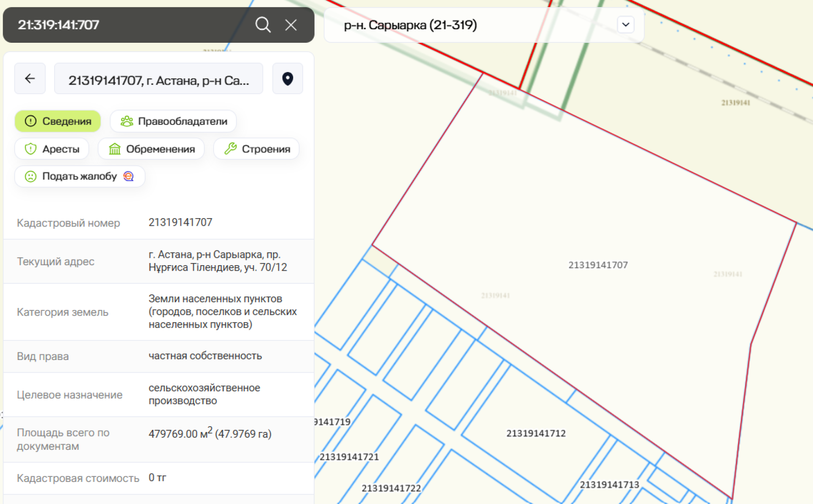Image resolution: width=813 pixels, height=504 pixels.
Task: Go back using the left arrow
Action: (x=30, y=78)
